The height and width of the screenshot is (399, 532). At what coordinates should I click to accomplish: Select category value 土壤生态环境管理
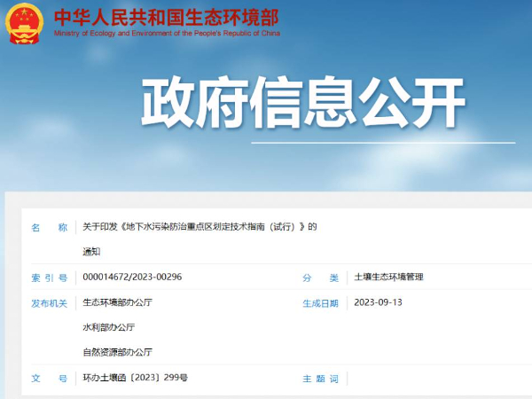point(389,277)
